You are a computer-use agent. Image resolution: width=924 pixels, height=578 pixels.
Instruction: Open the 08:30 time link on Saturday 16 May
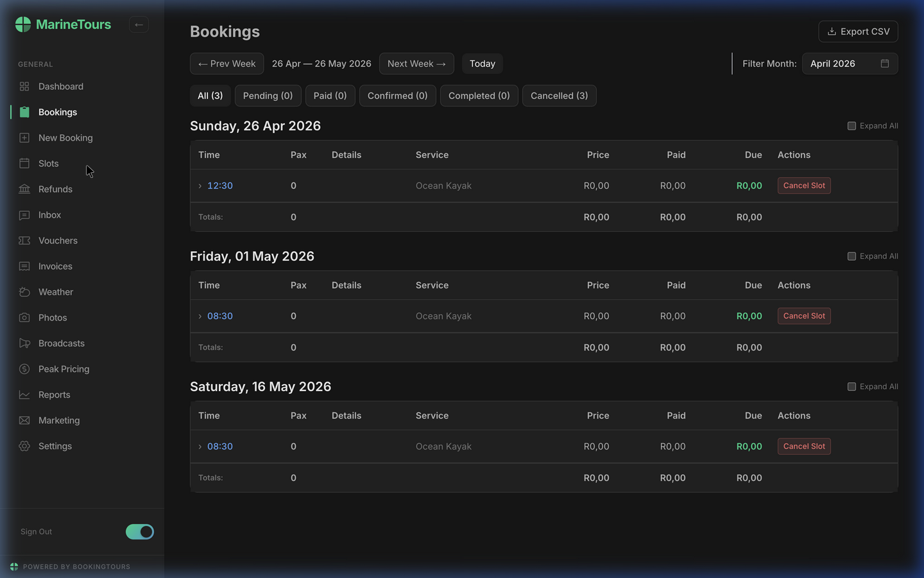tap(220, 446)
